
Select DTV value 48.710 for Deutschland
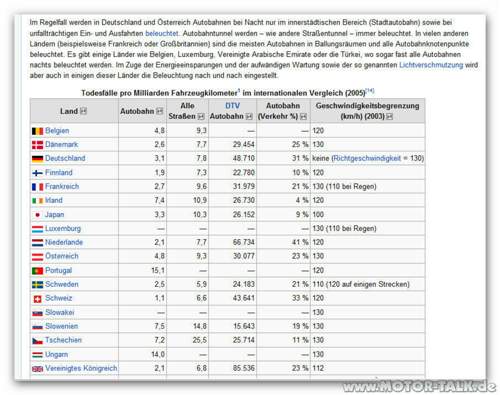point(244,158)
